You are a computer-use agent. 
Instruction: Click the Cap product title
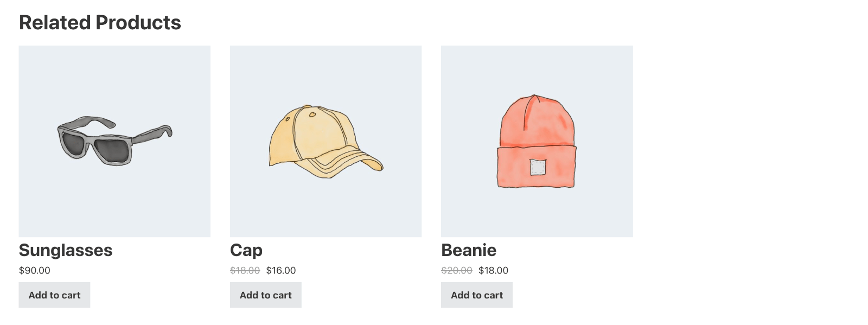(x=246, y=250)
